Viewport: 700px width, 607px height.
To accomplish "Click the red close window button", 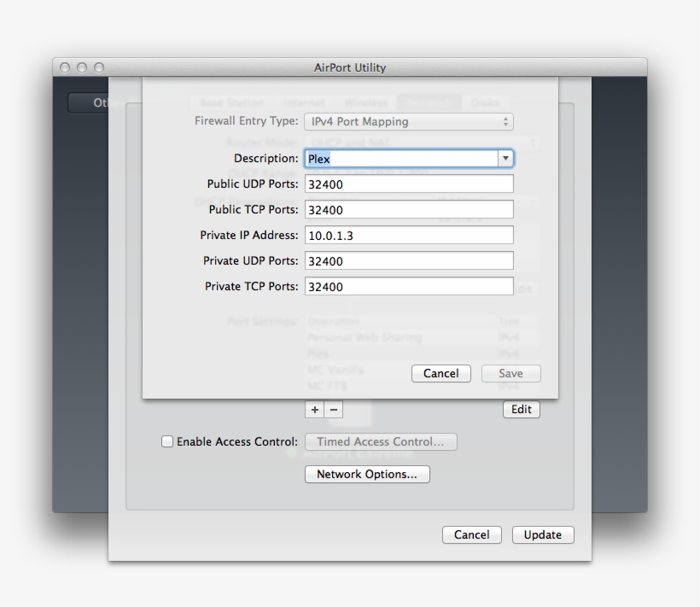I will [65, 67].
